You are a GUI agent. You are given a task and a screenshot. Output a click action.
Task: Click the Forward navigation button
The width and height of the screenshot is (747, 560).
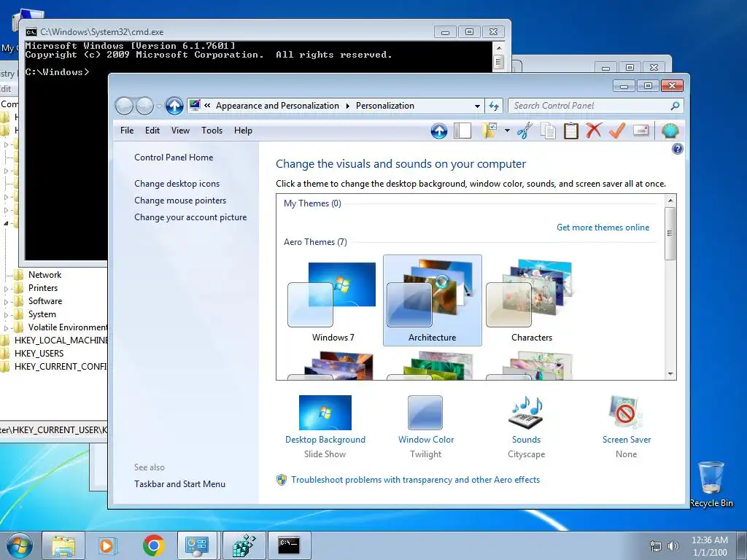click(145, 106)
